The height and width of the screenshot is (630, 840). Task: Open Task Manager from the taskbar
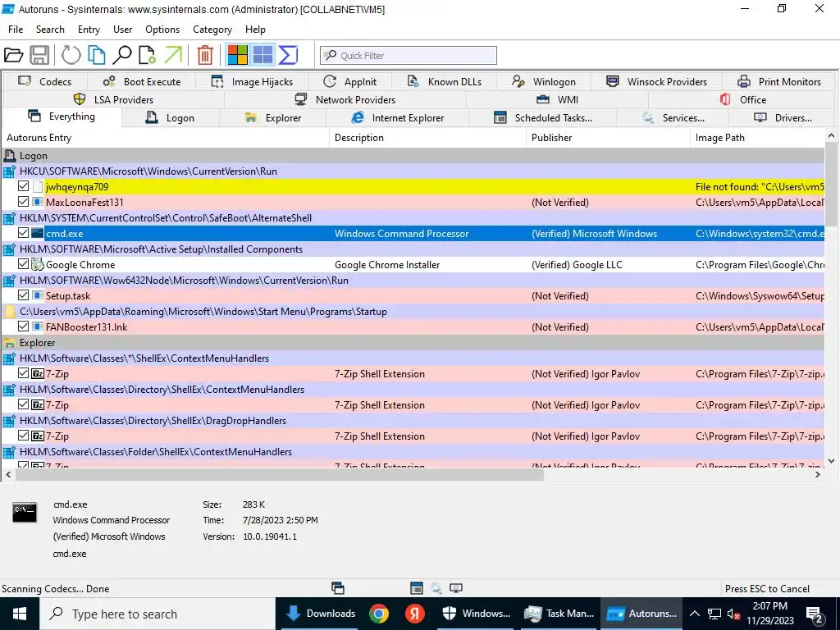pos(559,614)
